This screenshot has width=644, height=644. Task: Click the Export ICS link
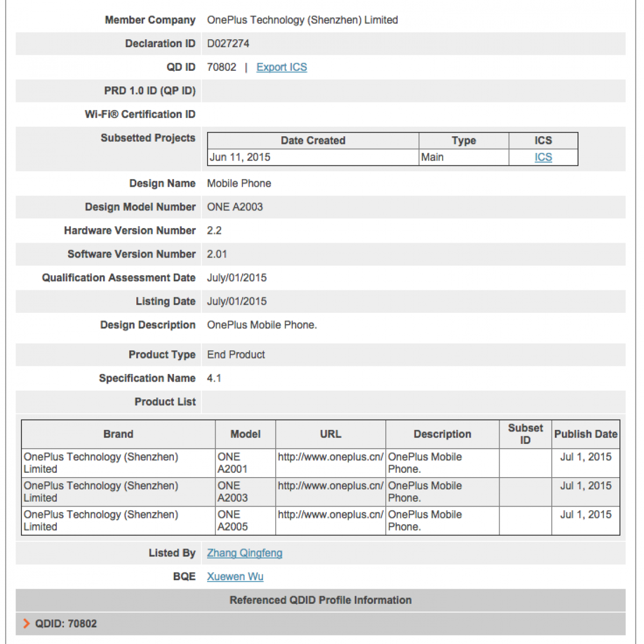pyautogui.click(x=281, y=67)
